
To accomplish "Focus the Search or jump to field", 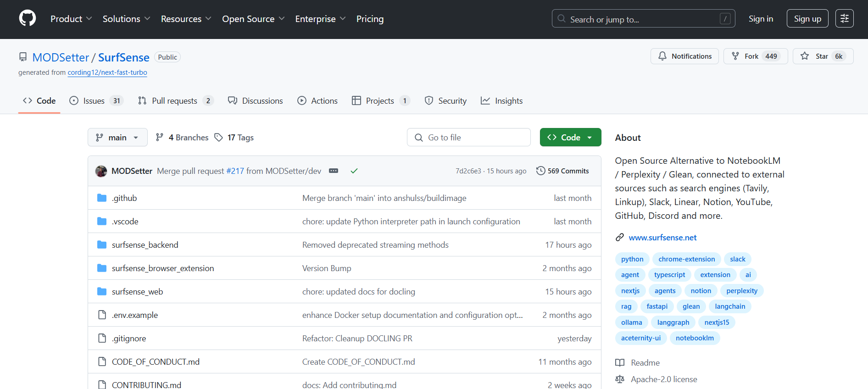I will coord(643,19).
